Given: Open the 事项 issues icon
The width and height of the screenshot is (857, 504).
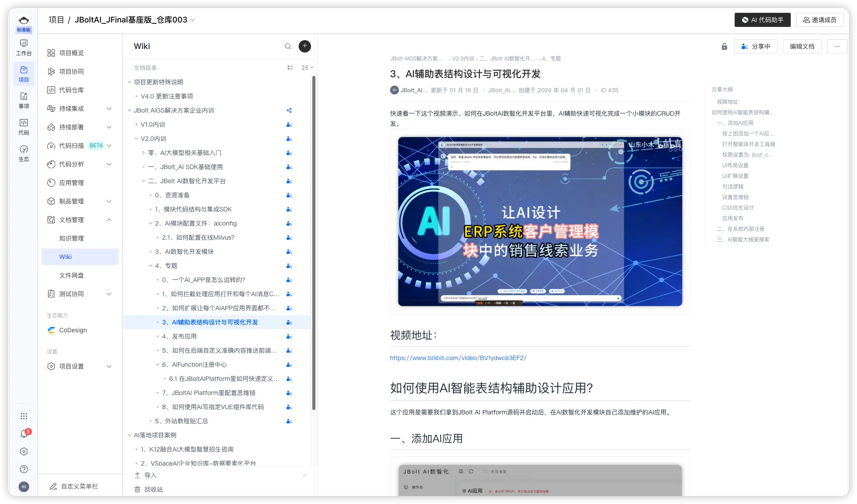Looking at the screenshot, I should [x=24, y=100].
